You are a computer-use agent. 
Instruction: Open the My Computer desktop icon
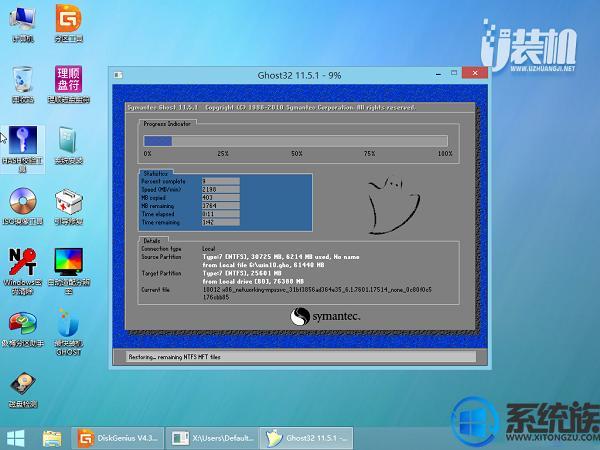23,24
